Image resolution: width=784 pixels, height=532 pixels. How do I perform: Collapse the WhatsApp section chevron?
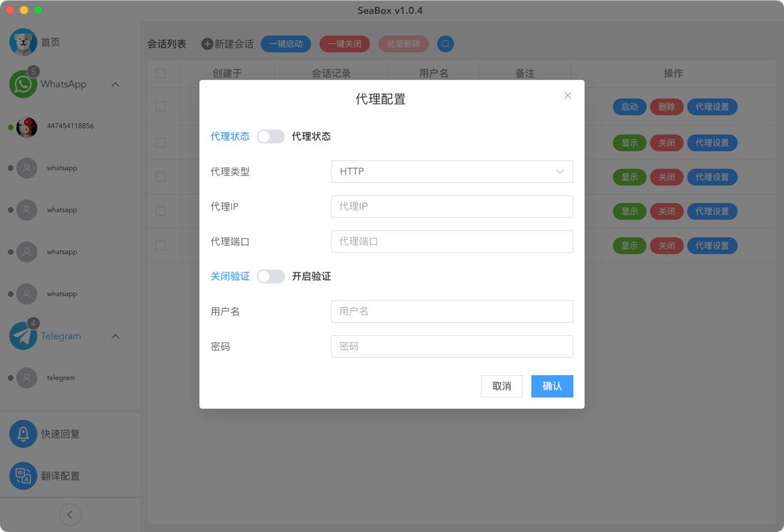coord(116,85)
